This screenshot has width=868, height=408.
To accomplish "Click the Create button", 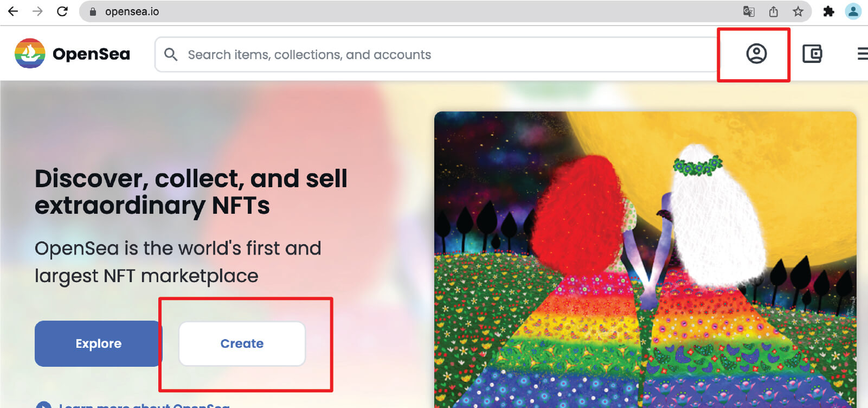I will pos(242,343).
